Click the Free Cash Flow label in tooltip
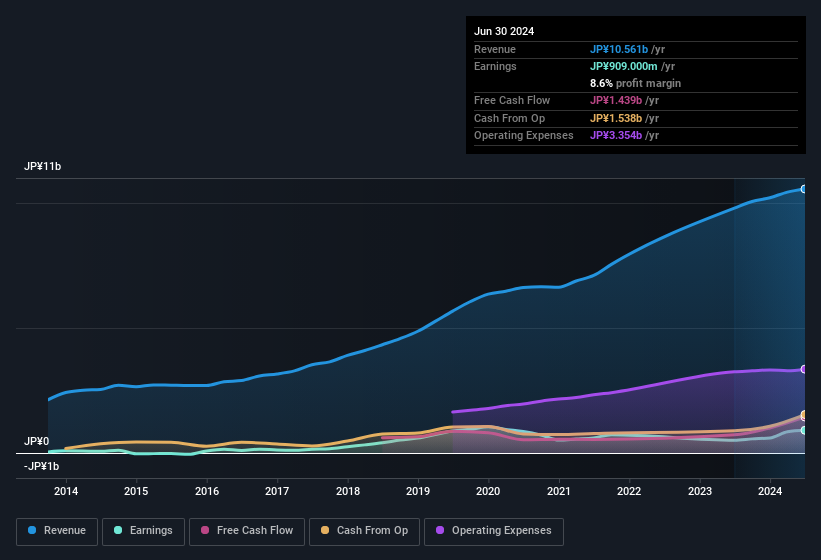The height and width of the screenshot is (560, 821). click(x=512, y=100)
